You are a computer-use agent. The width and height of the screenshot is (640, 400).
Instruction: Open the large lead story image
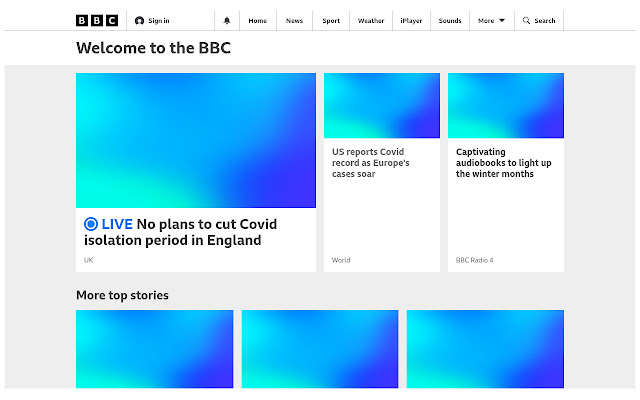tap(195, 140)
